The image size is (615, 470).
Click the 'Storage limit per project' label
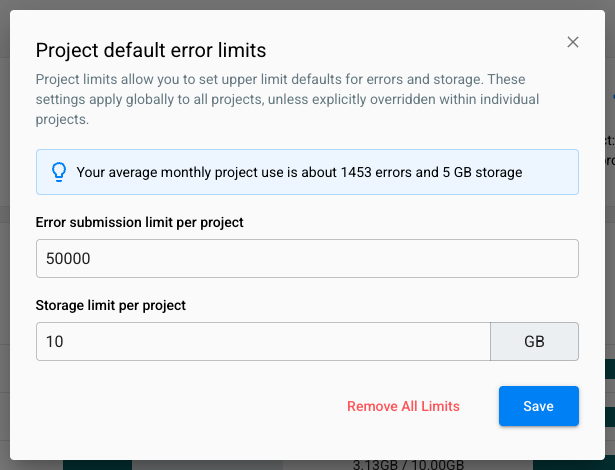[110, 305]
